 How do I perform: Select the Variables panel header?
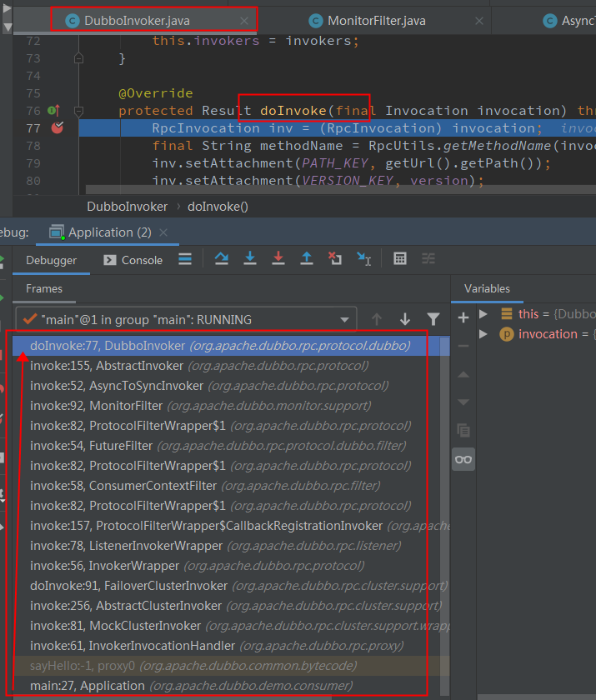coord(487,289)
